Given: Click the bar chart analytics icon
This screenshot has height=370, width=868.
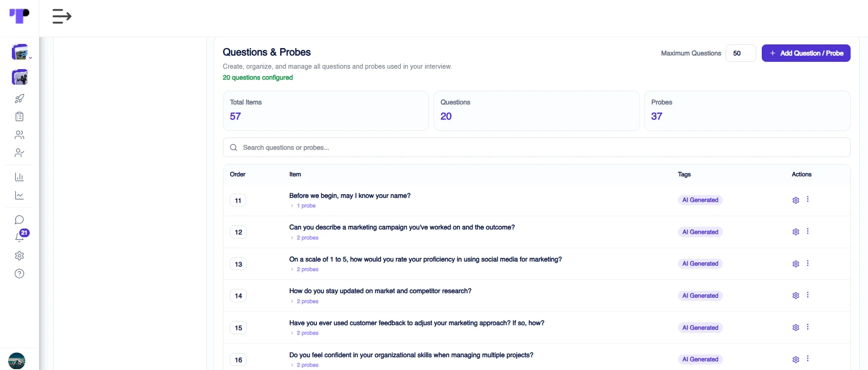Looking at the screenshot, I should pyautogui.click(x=19, y=177).
